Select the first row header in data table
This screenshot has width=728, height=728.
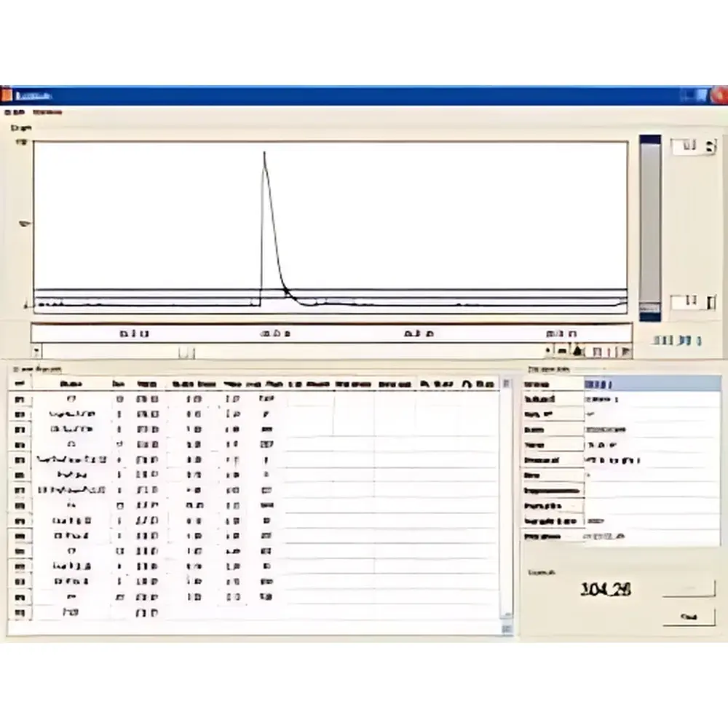click(20, 399)
